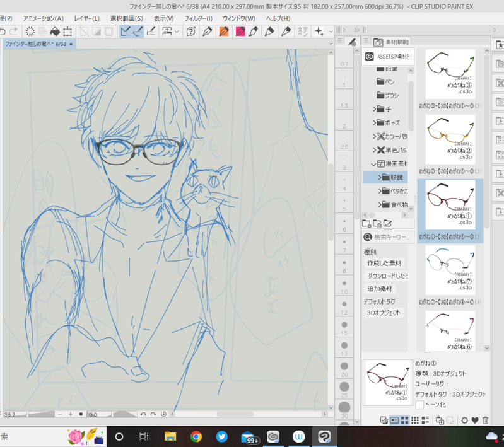Delete material with trash icon
This screenshot has height=447, width=504.
[x=485, y=420]
